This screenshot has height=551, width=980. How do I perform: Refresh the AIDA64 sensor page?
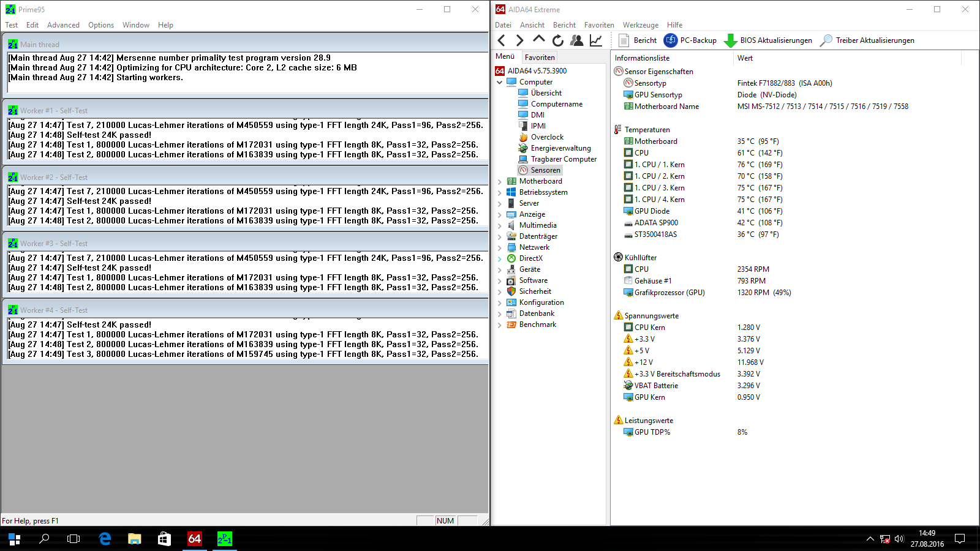tap(558, 40)
